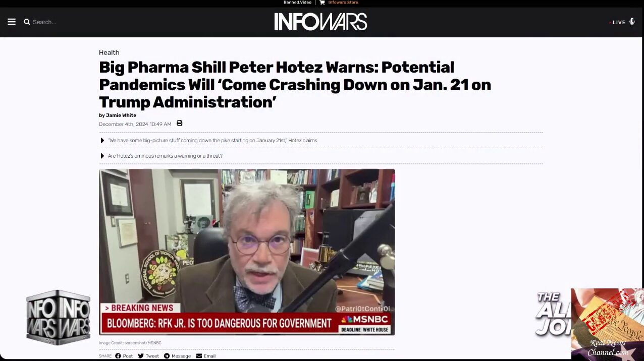Click the Email envelope share icon
Viewport: 644px width, 361px height.
pyautogui.click(x=199, y=356)
